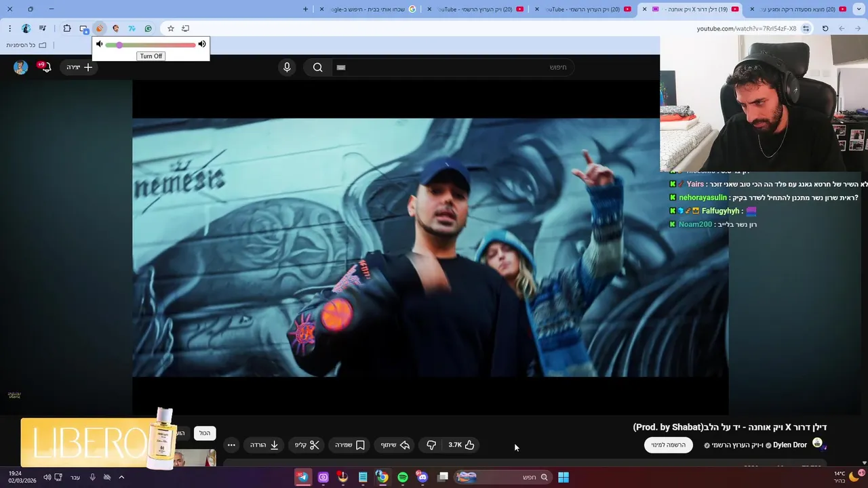This screenshot has width=868, height=488.
Task: Open the YouTube account avatar menu
Action: point(20,67)
